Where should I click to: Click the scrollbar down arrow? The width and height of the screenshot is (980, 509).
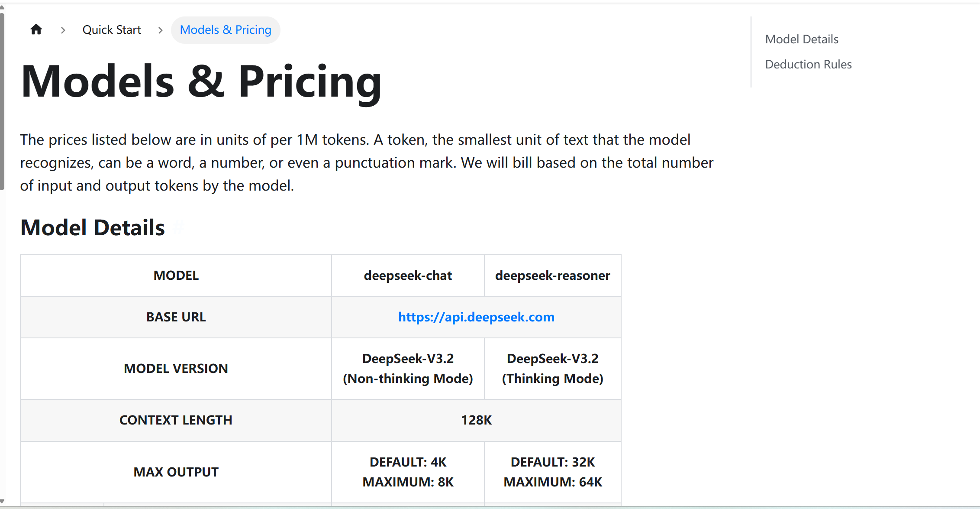(x=2, y=501)
